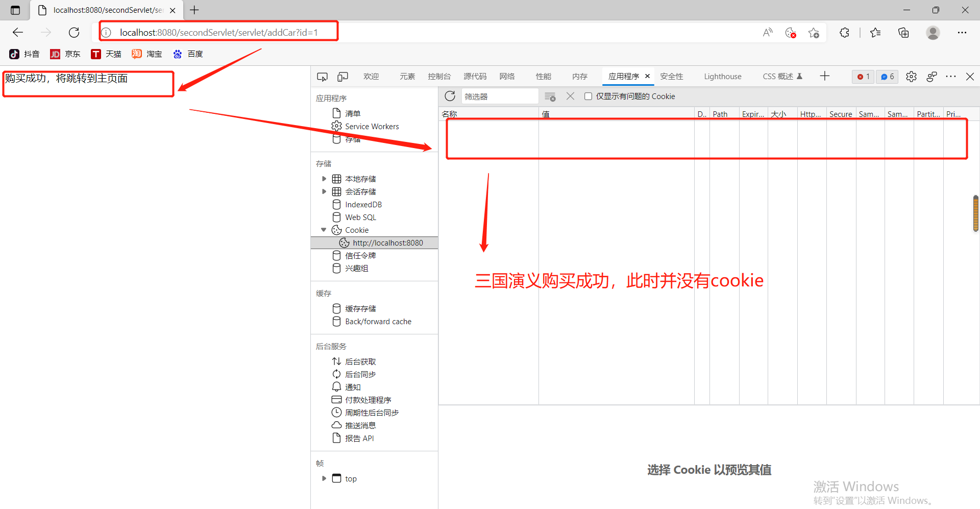Switch to the Lighthouse tab

pyautogui.click(x=723, y=77)
